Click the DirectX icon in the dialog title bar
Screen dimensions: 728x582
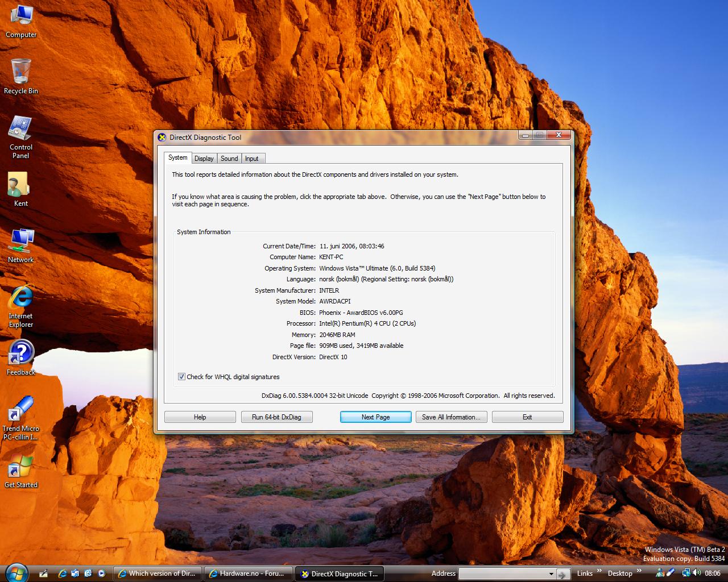pos(162,137)
